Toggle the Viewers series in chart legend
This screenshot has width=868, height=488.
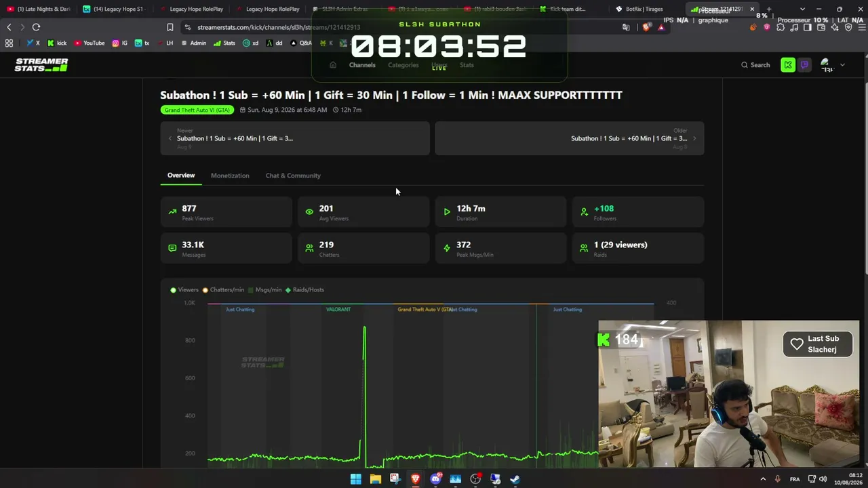coord(184,290)
